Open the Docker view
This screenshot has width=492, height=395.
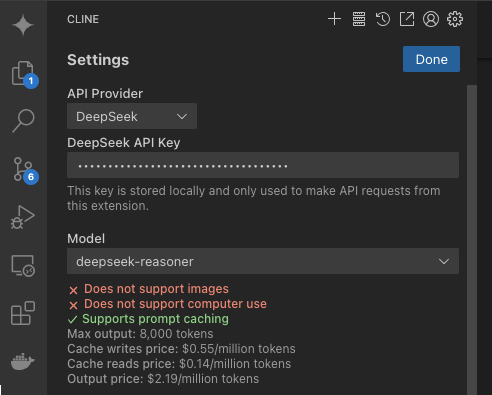23,362
